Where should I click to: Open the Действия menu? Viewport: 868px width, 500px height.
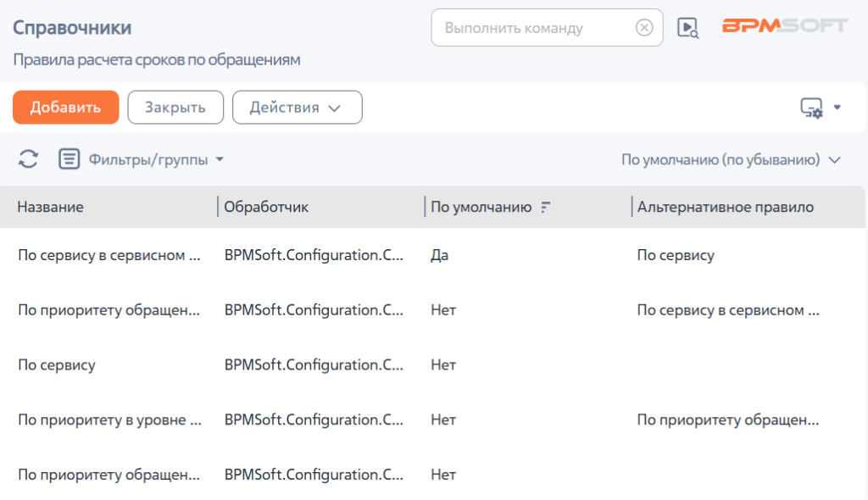[298, 108]
